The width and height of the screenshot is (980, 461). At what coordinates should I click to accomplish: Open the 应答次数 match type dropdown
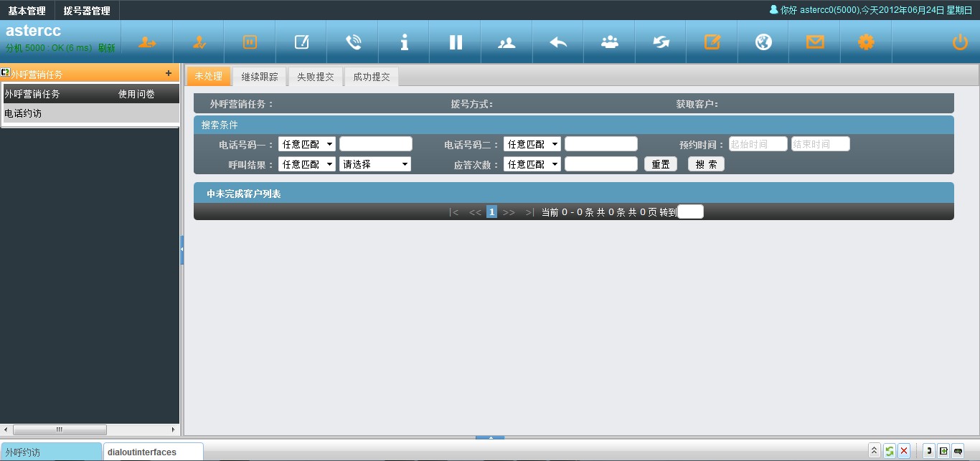[532, 164]
